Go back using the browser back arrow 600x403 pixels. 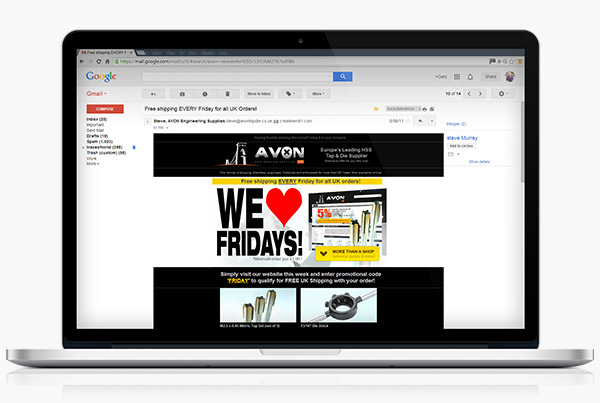[x=82, y=61]
